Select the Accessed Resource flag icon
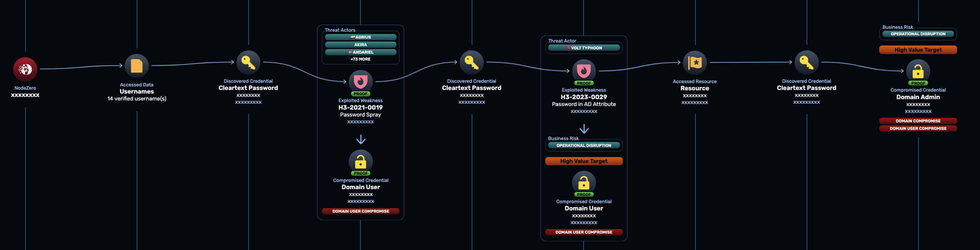The height and width of the screenshot is (250, 980). pyautogui.click(x=695, y=62)
